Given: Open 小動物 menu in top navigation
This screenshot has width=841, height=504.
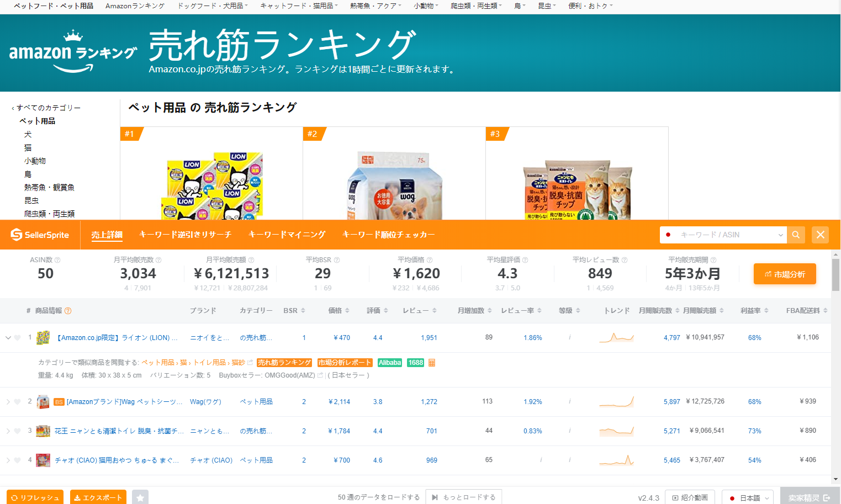Looking at the screenshot, I should click(426, 6).
